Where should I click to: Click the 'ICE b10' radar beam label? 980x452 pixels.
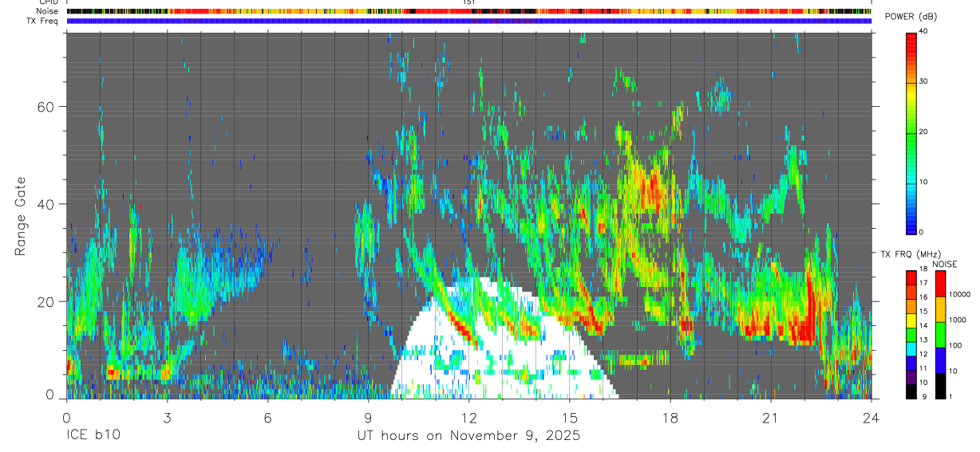pyautogui.click(x=93, y=436)
